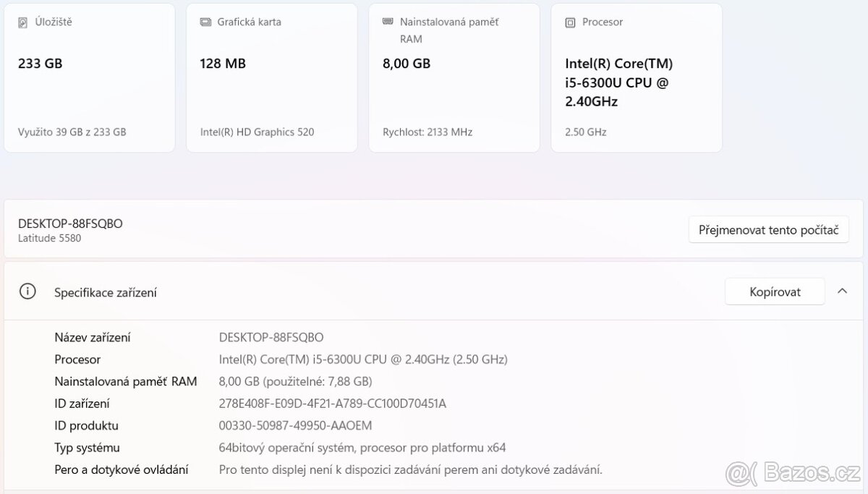The height and width of the screenshot is (494, 868).
Task: Click the installed RAM memory icon
Action: tap(388, 22)
